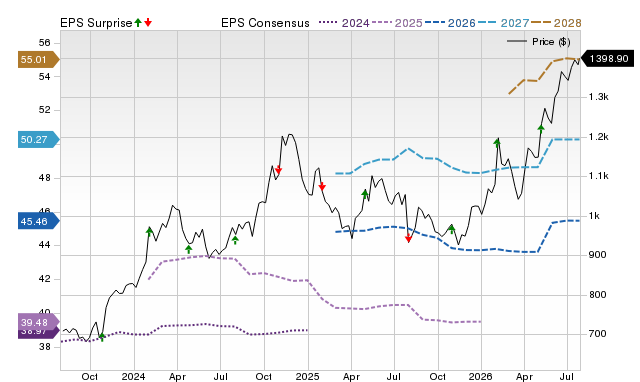The image size is (640, 382).
Task: Click the 2024 label on the time axis
Action: coord(133,376)
